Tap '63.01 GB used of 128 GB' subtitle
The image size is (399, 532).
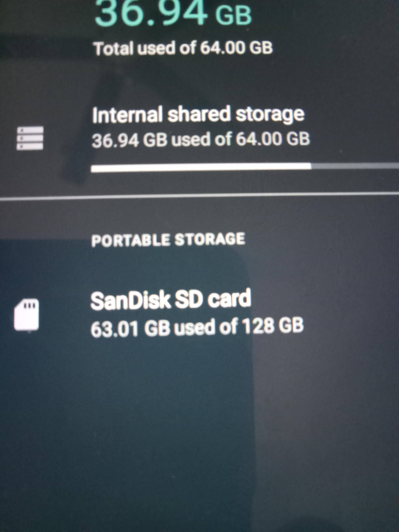(197, 326)
